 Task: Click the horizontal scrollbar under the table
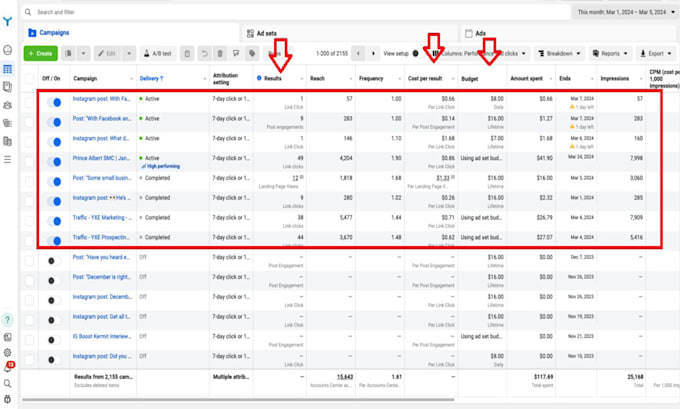[x=238, y=400]
